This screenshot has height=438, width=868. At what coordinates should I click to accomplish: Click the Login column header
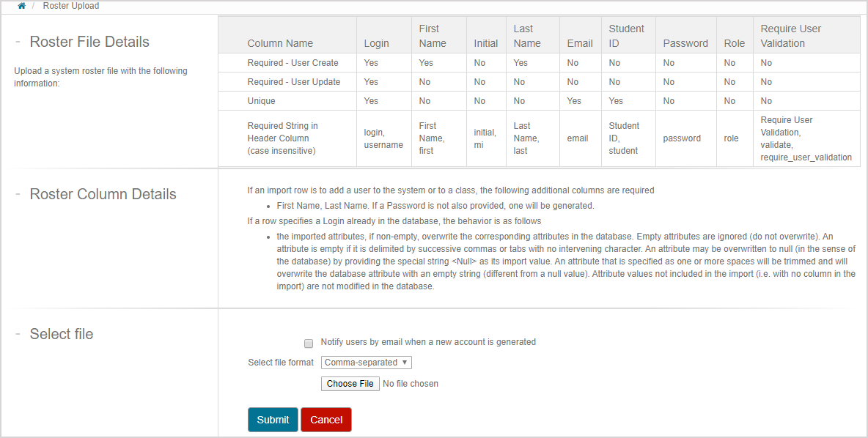coord(376,43)
